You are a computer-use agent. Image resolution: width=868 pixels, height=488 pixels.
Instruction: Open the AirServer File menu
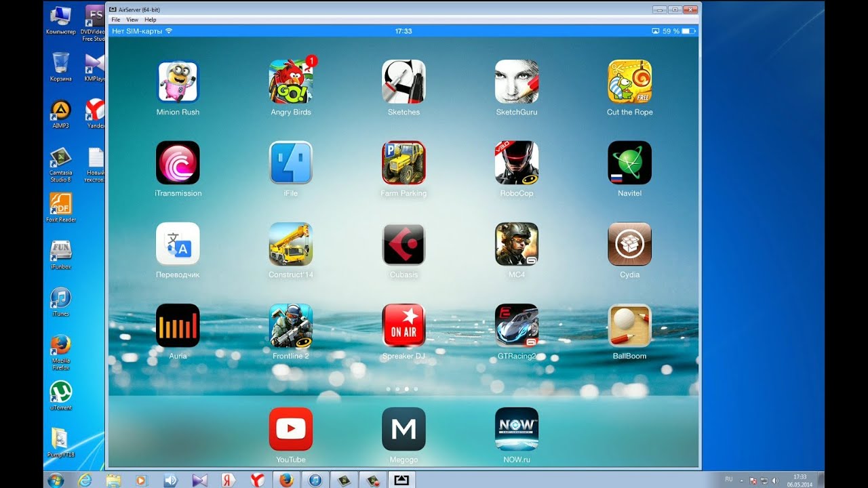[116, 20]
